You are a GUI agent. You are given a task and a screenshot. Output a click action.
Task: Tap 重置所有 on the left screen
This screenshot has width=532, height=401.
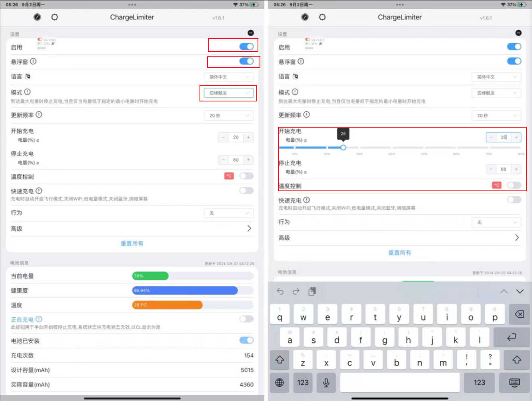(x=132, y=244)
